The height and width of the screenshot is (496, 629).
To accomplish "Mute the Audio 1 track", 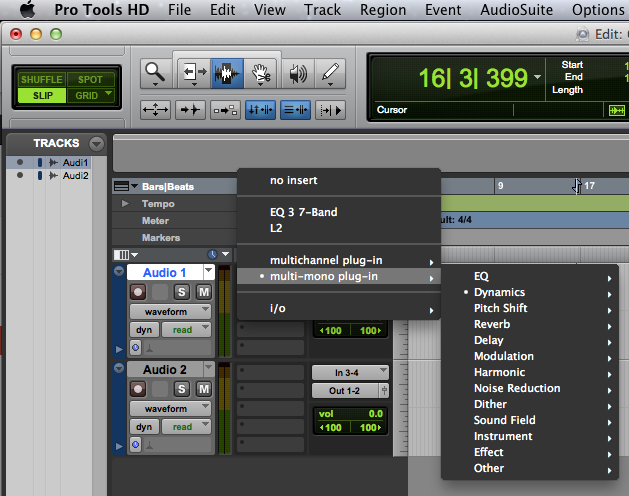I will (204, 292).
